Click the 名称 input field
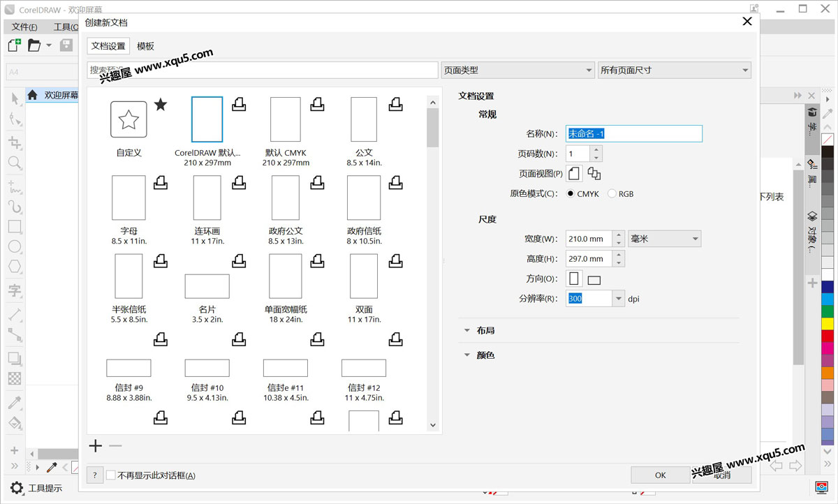The width and height of the screenshot is (838, 504). (634, 133)
